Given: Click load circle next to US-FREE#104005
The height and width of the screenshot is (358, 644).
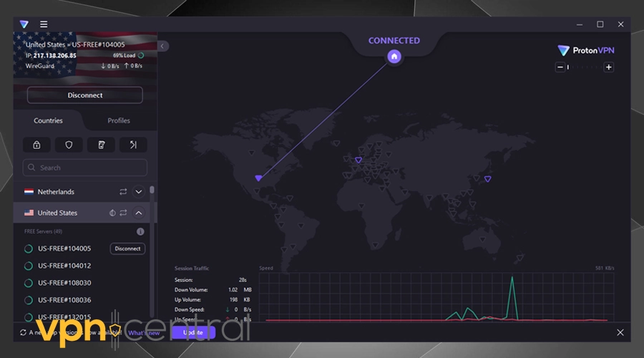Looking at the screenshot, I should coord(29,248).
